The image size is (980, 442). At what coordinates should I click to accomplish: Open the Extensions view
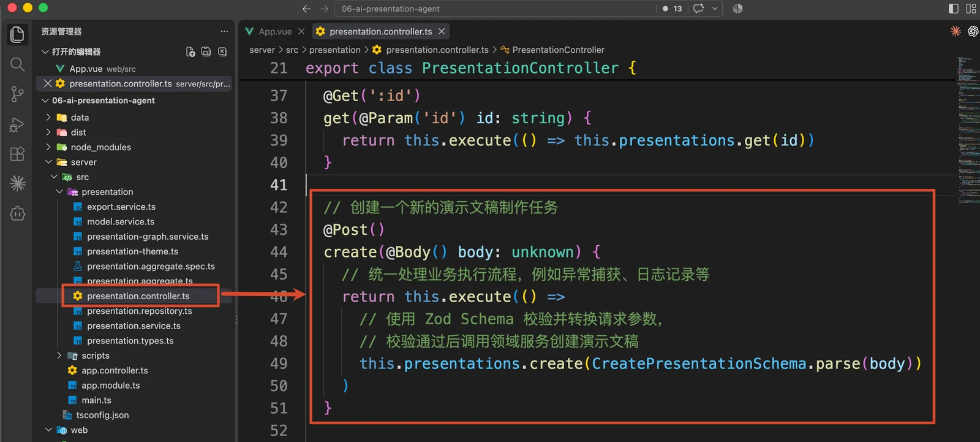click(x=17, y=153)
